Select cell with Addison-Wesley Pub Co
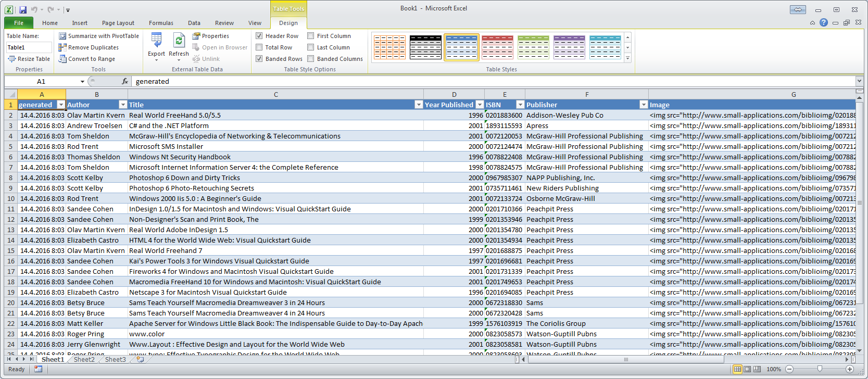 (x=586, y=115)
